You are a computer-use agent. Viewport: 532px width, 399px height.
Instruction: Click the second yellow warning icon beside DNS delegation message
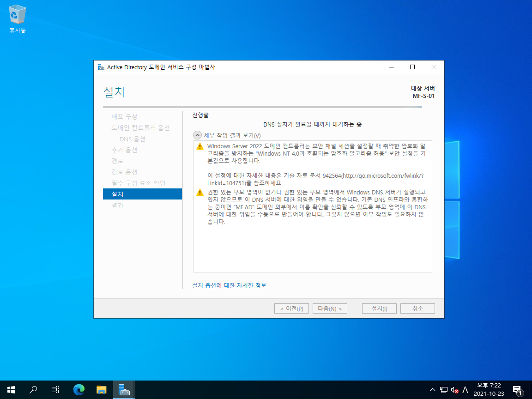click(200, 193)
